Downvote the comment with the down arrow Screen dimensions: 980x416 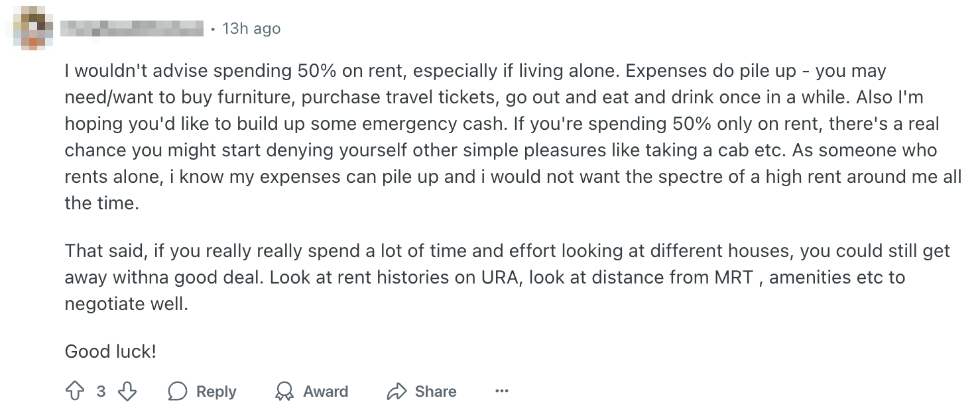tap(127, 391)
